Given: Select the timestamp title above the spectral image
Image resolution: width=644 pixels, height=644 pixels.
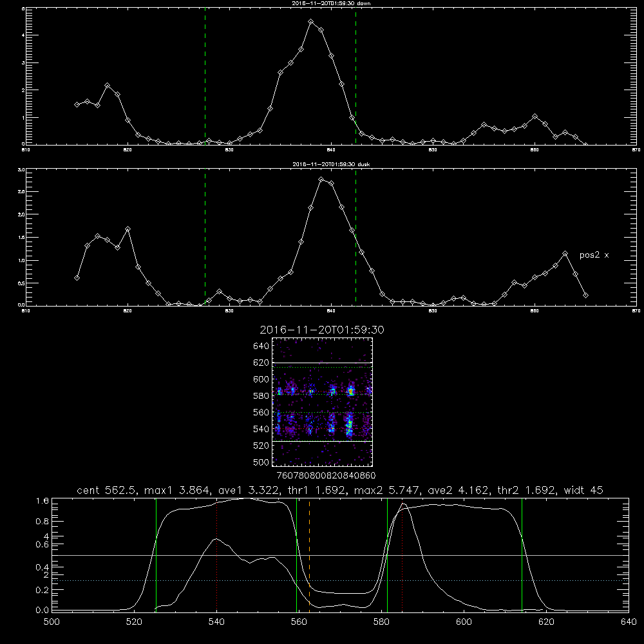Looking at the screenshot, I should pyautogui.click(x=322, y=330).
